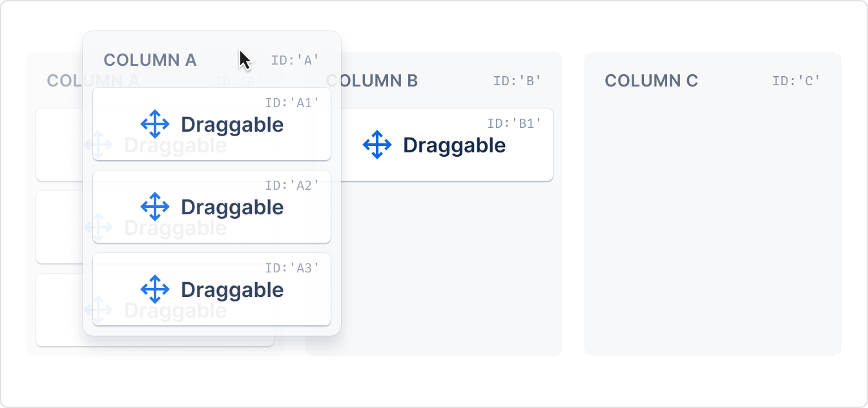Click the ID:'B1' tag on the card

click(x=515, y=123)
